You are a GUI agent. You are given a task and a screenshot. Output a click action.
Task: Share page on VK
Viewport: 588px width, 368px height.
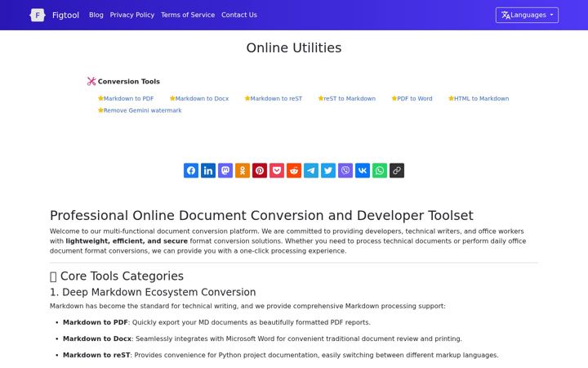click(363, 170)
